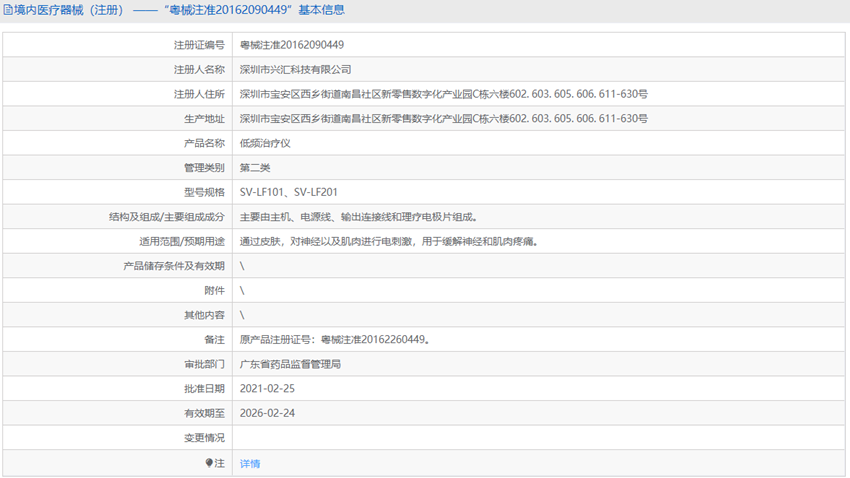Click the 注册人住所 address value
Viewport: 850px width, 478px height.
coord(443,94)
